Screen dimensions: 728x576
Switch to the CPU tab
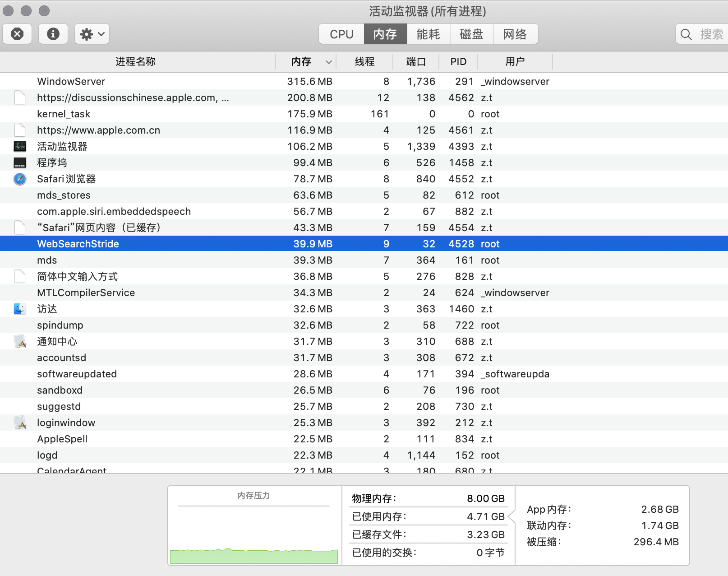tap(341, 34)
